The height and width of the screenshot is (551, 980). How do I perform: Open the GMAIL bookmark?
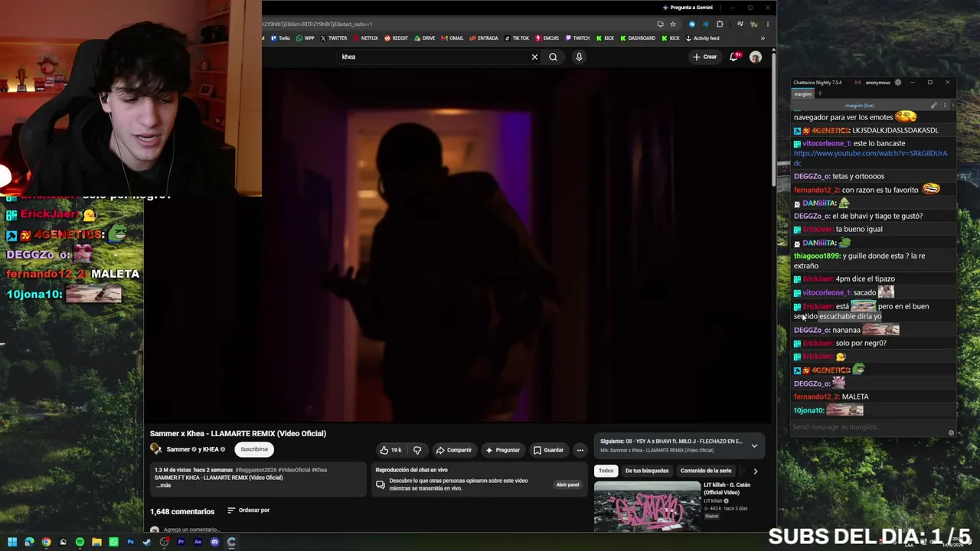(452, 38)
